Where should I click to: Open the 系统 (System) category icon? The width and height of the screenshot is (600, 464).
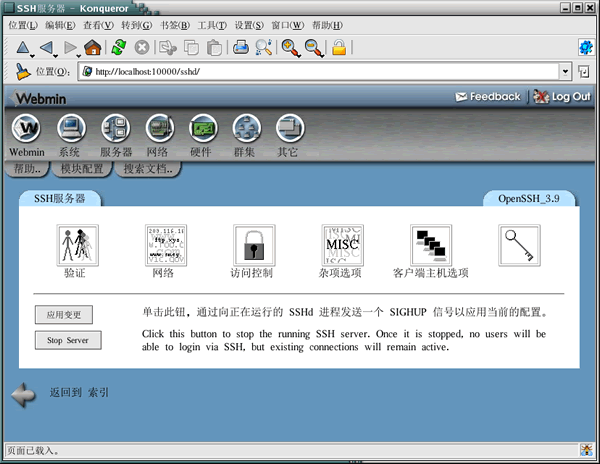pos(71,128)
